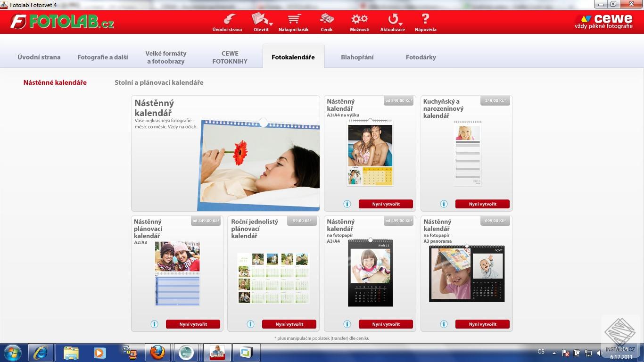This screenshot has width=644, height=362.
Task: Open Nápověda help question mark
Action: point(425,19)
